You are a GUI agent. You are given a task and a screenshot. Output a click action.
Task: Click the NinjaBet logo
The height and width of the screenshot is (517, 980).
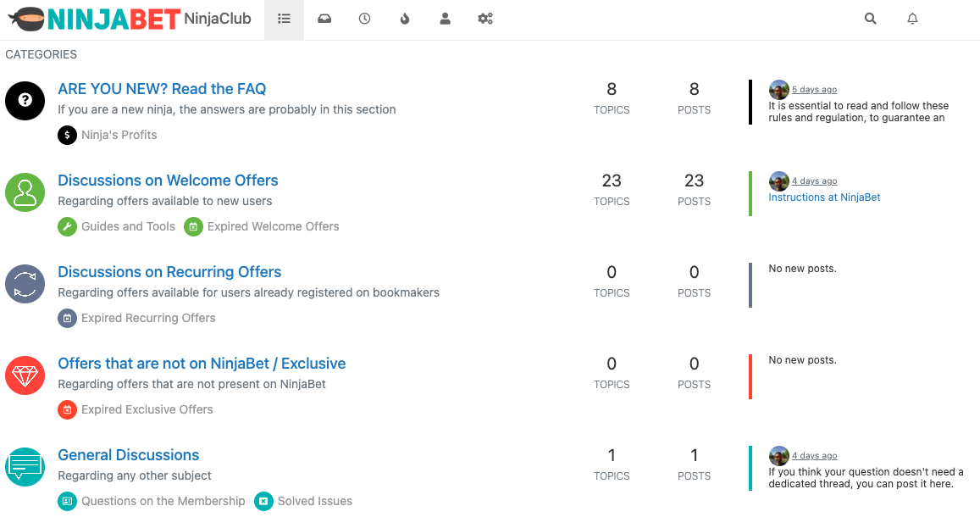pos(93,19)
